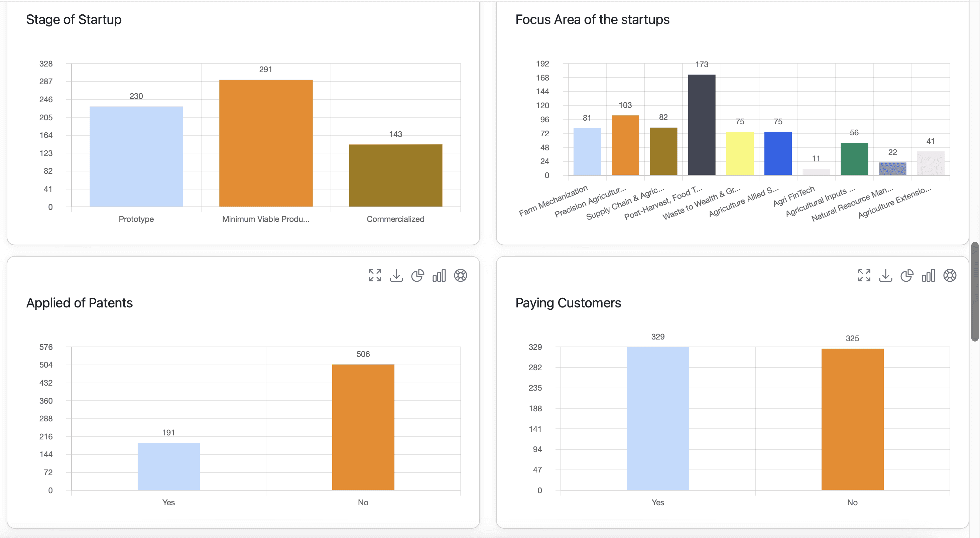Download the Applied of Patents chart
Image resolution: width=980 pixels, height=538 pixels.
point(396,275)
